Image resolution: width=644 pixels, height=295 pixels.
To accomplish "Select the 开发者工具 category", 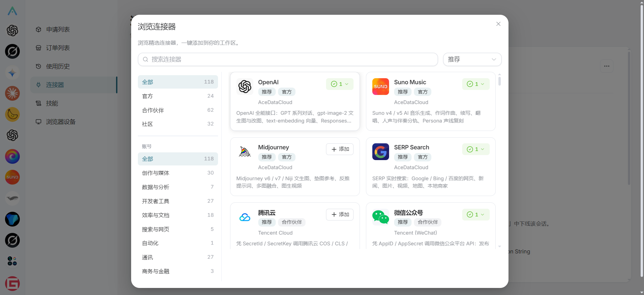I will [x=178, y=201].
